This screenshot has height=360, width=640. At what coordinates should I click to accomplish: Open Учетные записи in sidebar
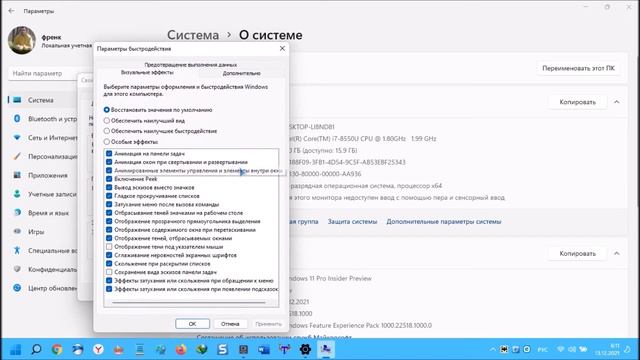[x=43, y=194]
